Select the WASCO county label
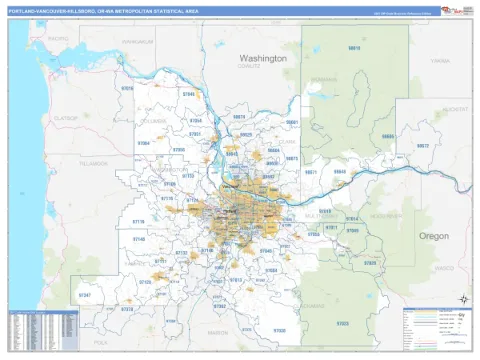 tap(444, 268)
